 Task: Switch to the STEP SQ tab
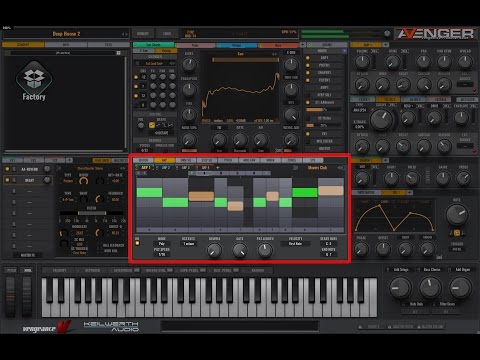[x=207, y=160]
